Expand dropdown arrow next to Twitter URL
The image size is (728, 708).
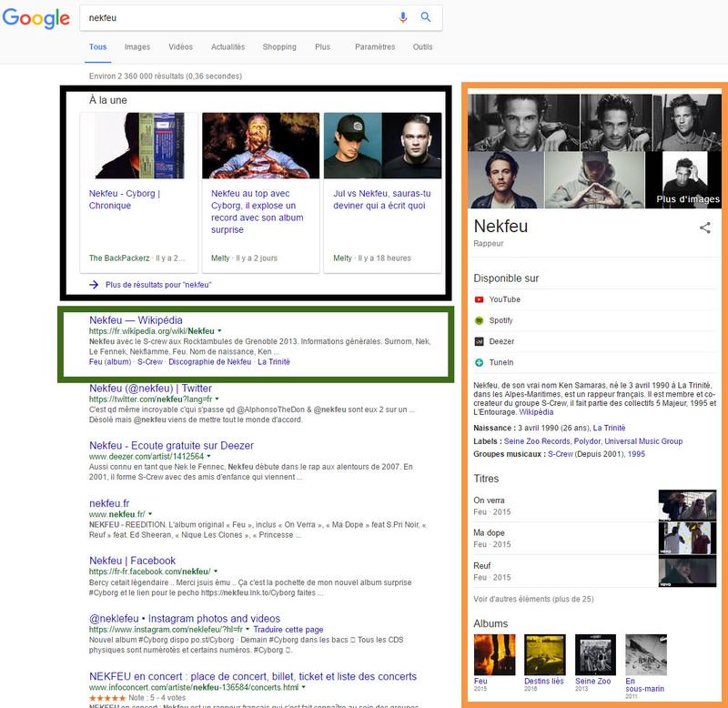pyautogui.click(x=217, y=400)
